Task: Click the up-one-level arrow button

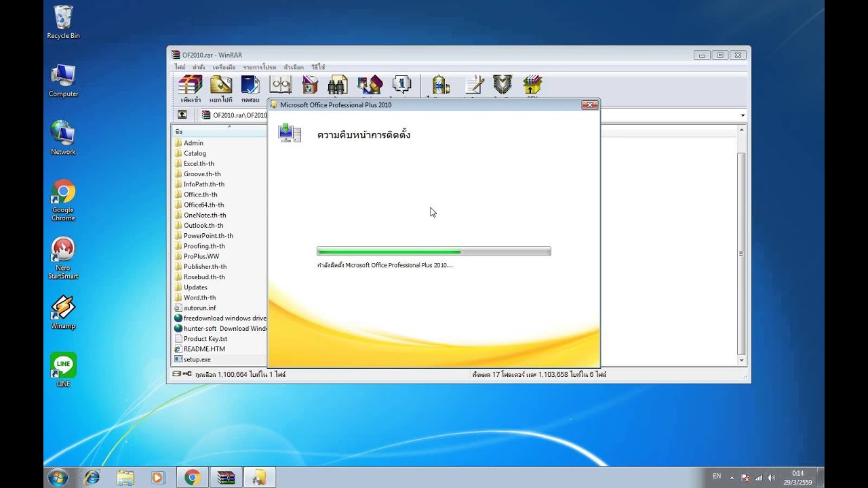Action: pos(182,115)
